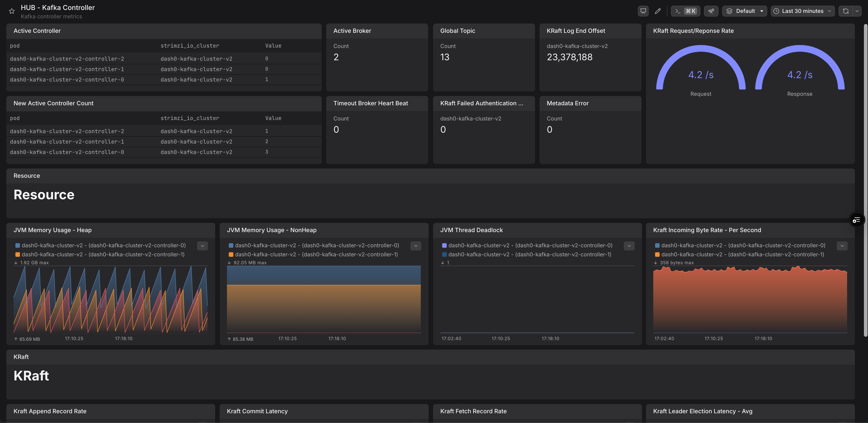
Task: Toggle controller-1 series in JVM NonHeap legend
Action: pos(317,255)
